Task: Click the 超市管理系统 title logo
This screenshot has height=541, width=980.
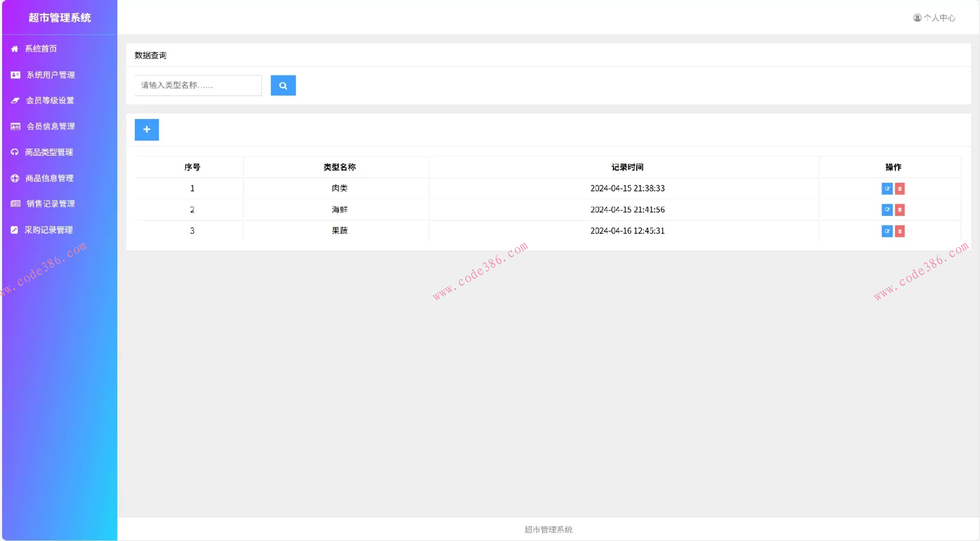Action: pos(60,17)
